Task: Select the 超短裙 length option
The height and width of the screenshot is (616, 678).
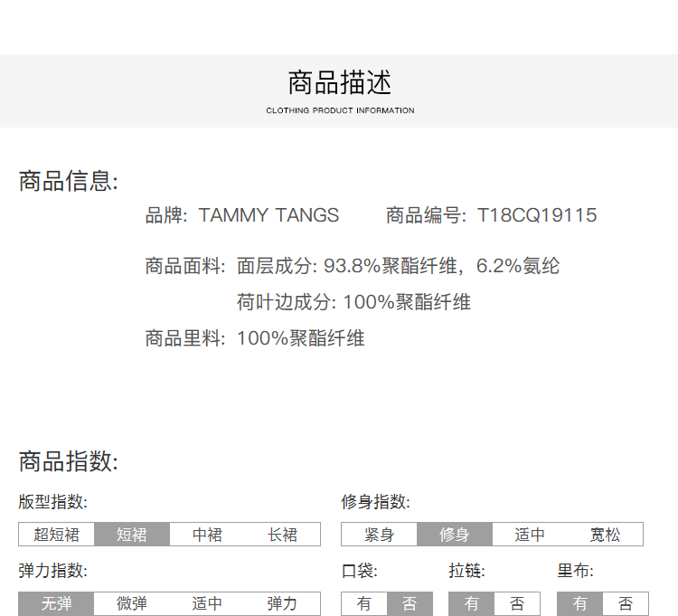Action: pos(56,535)
